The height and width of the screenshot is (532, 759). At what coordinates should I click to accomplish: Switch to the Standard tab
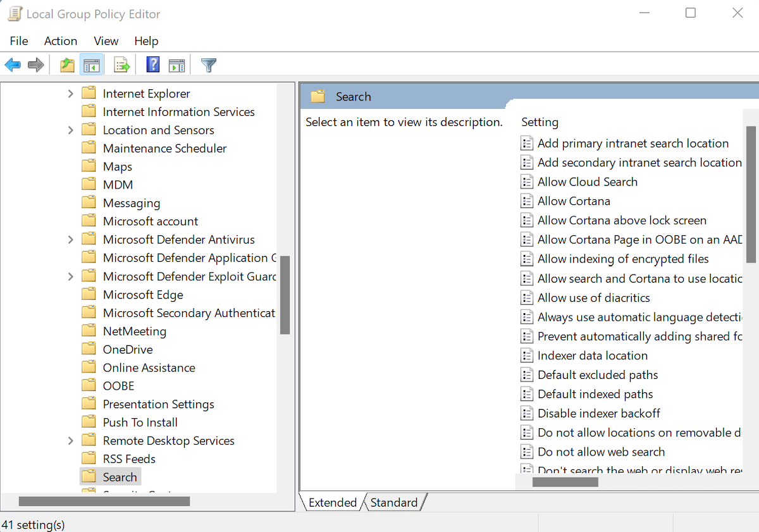pyautogui.click(x=394, y=502)
